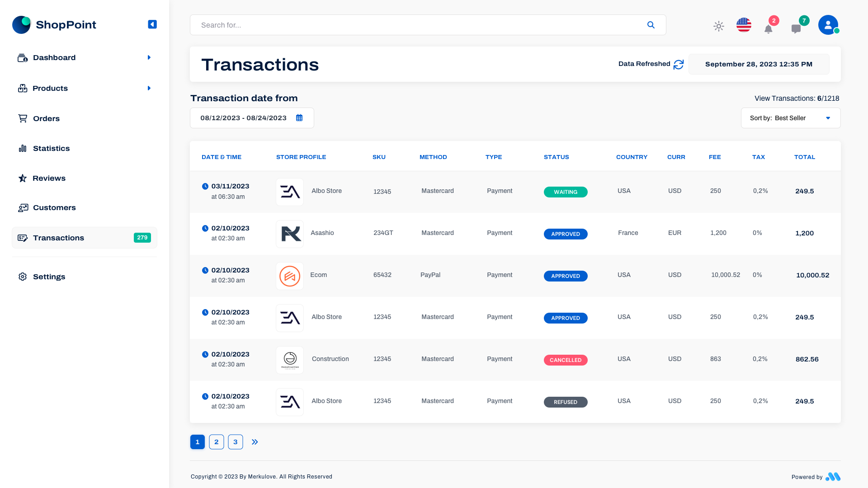Collapse the sidebar with the arrow toggle
The width and height of the screenshot is (868, 488).
(152, 24)
